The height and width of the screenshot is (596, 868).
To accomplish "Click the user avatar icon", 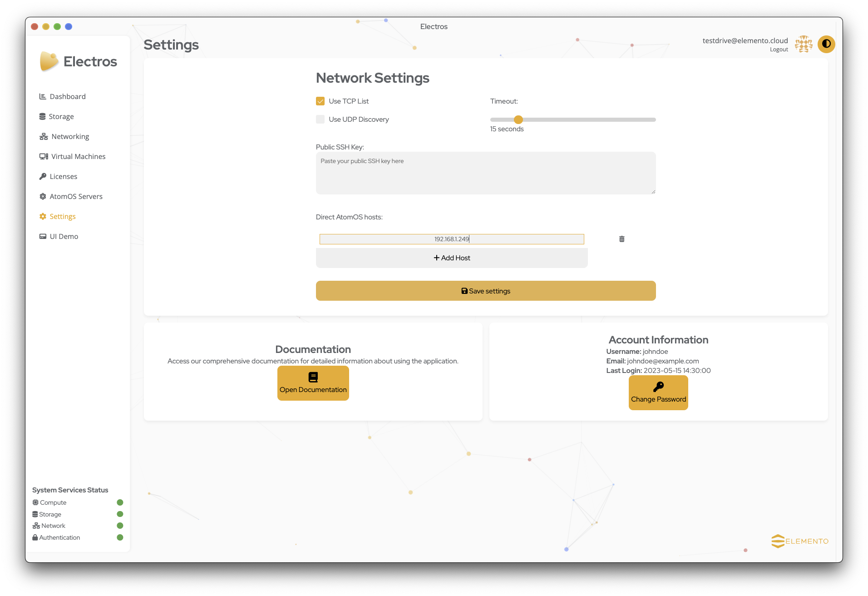I will tap(804, 44).
